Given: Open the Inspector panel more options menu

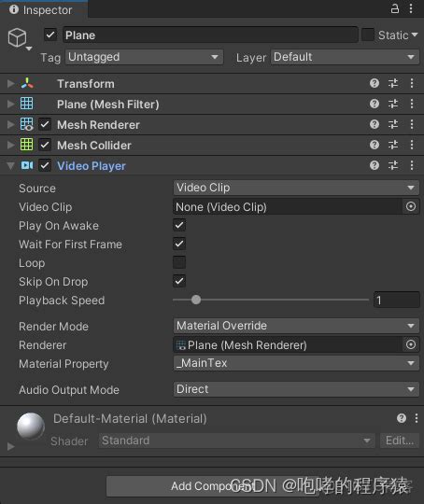Looking at the screenshot, I should [x=411, y=8].
